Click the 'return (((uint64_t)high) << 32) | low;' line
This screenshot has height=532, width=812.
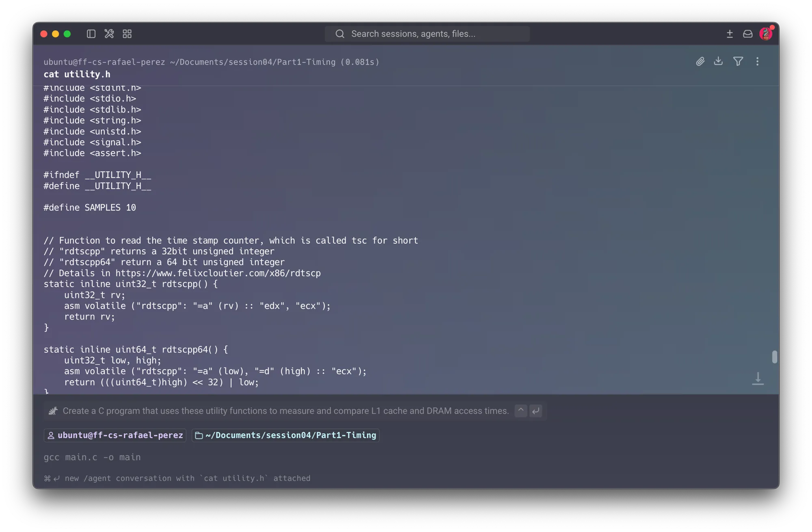click(x=162, y=382)
